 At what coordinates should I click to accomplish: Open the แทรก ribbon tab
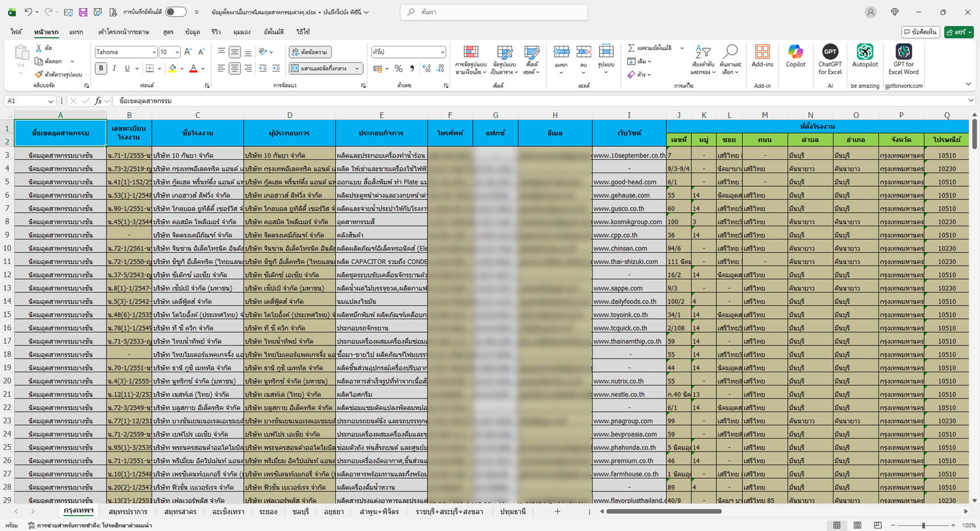click(76, 32)
